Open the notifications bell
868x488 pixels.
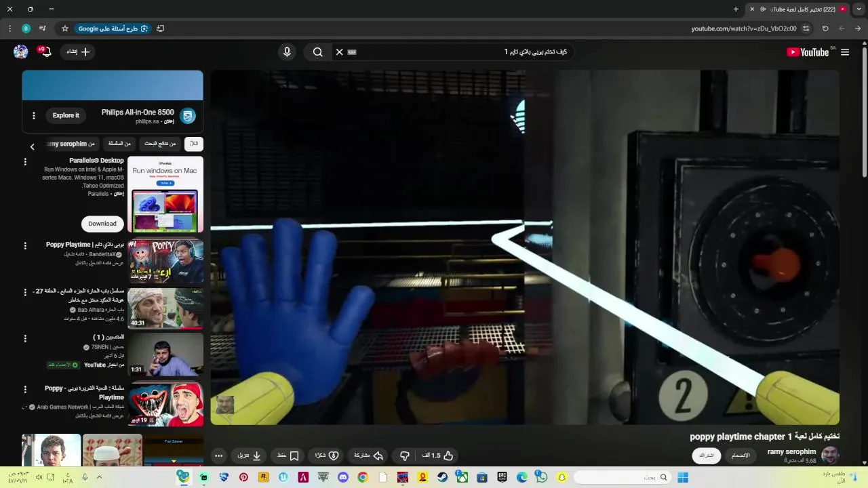pos(45,52)
